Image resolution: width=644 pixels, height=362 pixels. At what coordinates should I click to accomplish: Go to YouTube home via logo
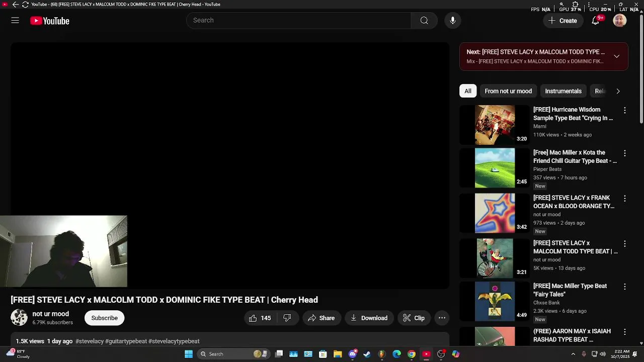[49, 21]
